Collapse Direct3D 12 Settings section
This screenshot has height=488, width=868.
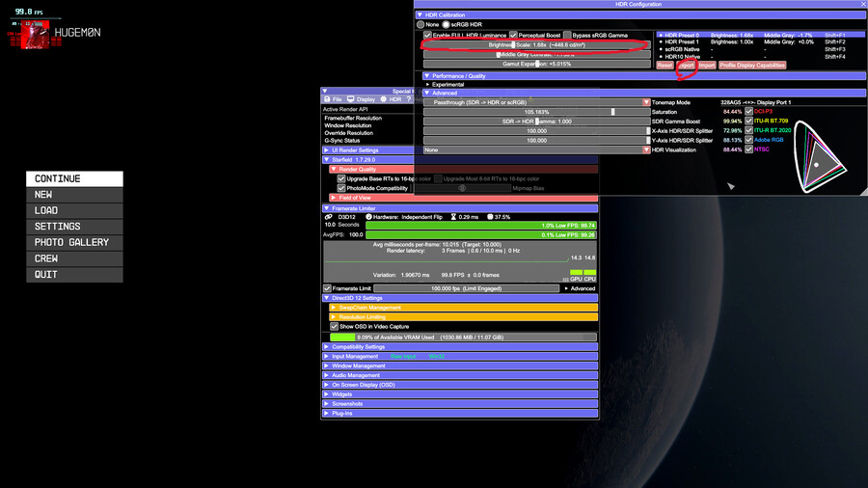point(460,298)
